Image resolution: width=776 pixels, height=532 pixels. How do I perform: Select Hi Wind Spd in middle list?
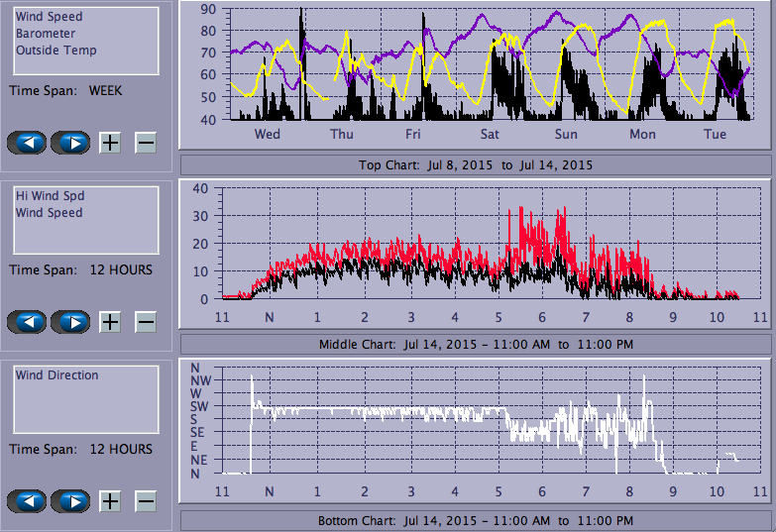[x=48, y=196]
